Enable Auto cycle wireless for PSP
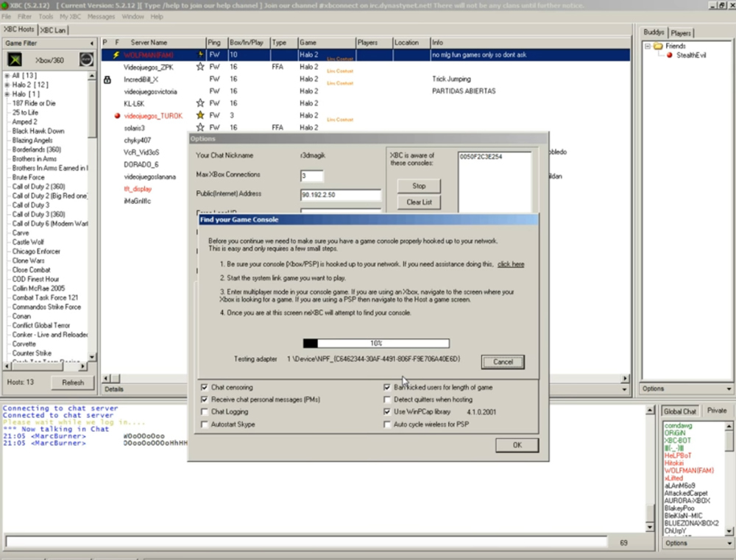Viewport: 736px width, 560px height. coord(387,425)
